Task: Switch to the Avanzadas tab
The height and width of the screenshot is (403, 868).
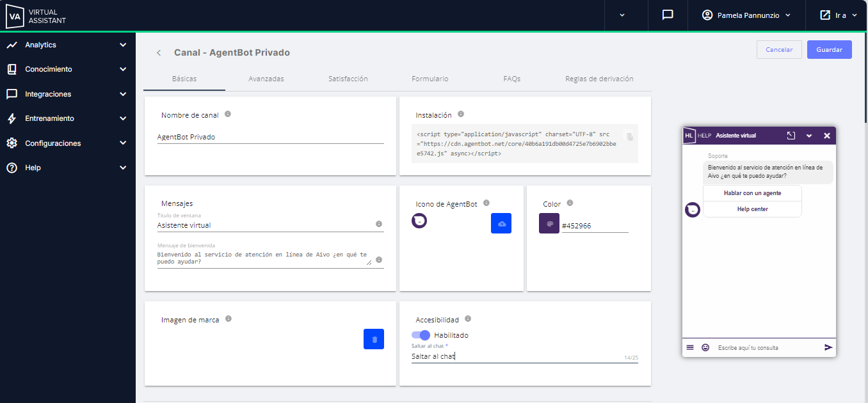Action: 266,79
